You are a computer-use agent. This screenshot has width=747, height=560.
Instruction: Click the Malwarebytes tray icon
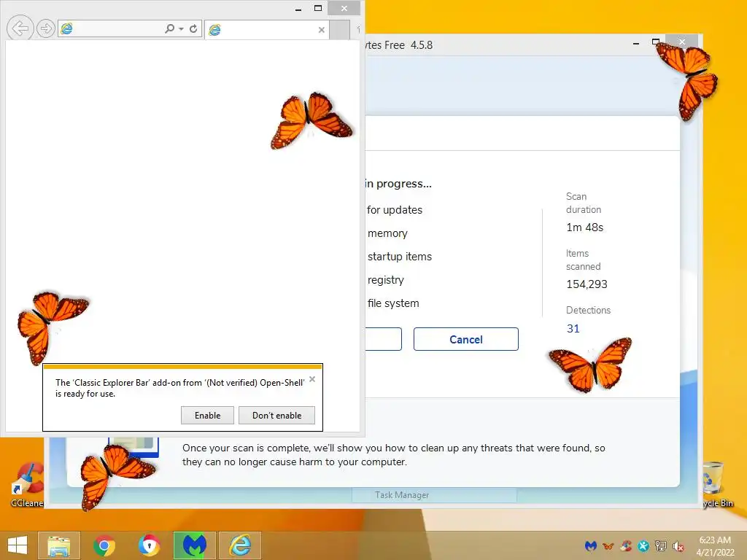coord(591,545)
